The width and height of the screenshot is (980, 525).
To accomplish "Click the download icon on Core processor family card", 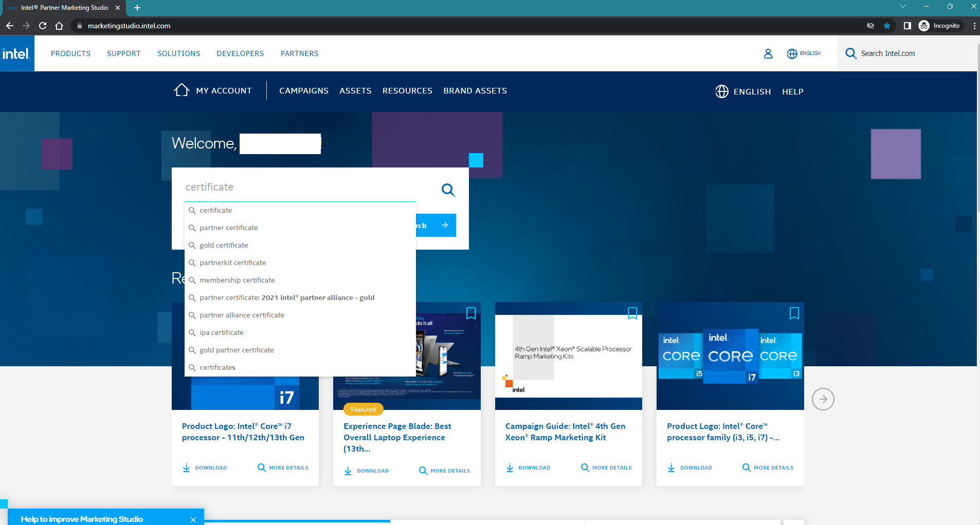I will pyautogui.click(x=672, y=467).
